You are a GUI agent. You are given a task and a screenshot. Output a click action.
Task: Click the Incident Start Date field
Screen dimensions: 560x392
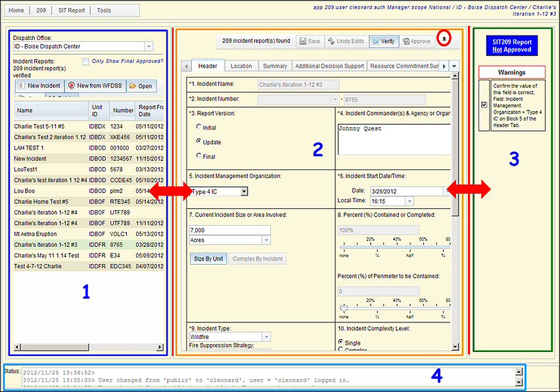tap(406, 191)
